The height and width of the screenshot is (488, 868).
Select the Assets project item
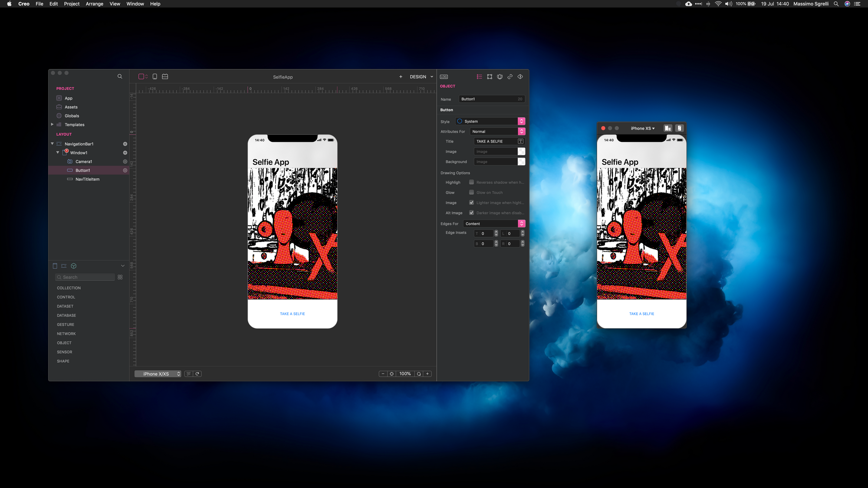coord(71,107)
